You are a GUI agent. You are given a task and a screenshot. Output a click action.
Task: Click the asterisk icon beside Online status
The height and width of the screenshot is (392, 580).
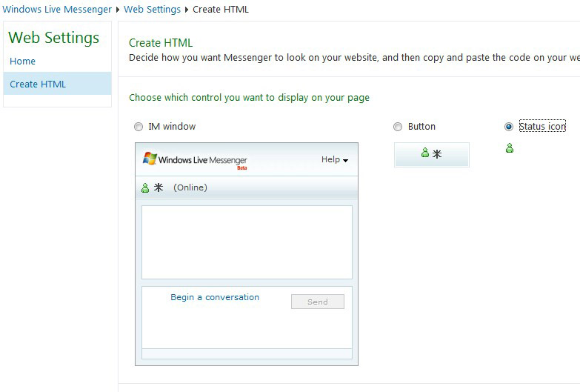[159, 187]
